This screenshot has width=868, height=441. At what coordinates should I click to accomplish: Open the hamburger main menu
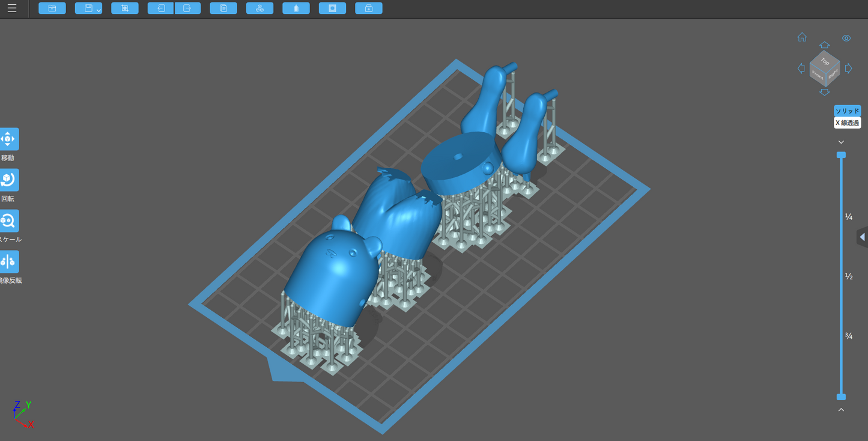click(12, 8)
